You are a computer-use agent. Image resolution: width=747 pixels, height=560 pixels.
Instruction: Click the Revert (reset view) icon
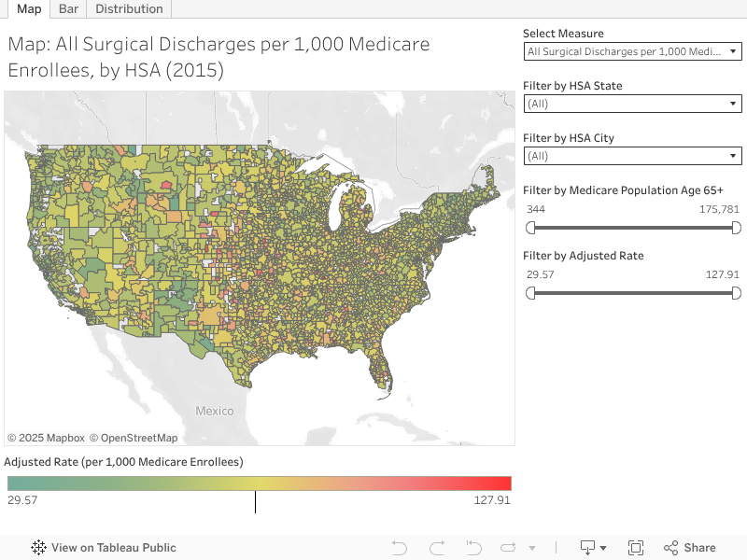[473, 548]
